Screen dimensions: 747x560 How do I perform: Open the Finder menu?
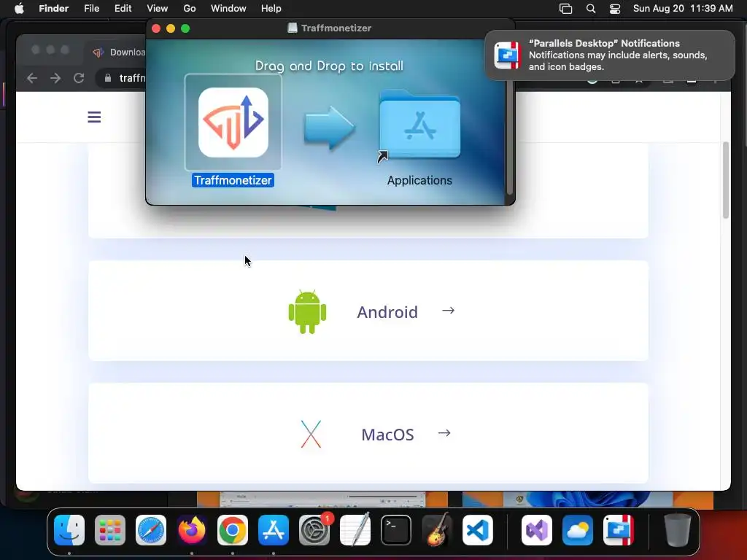[54, 8]
